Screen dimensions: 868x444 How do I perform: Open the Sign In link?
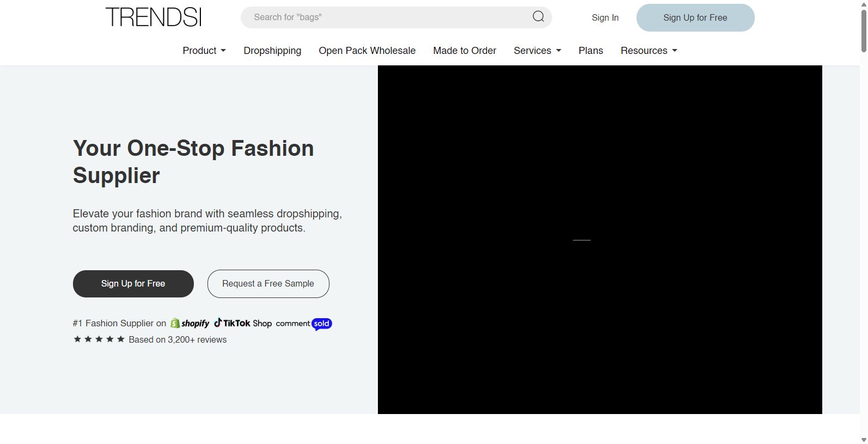pyautogui.click(x=605, y=17)
